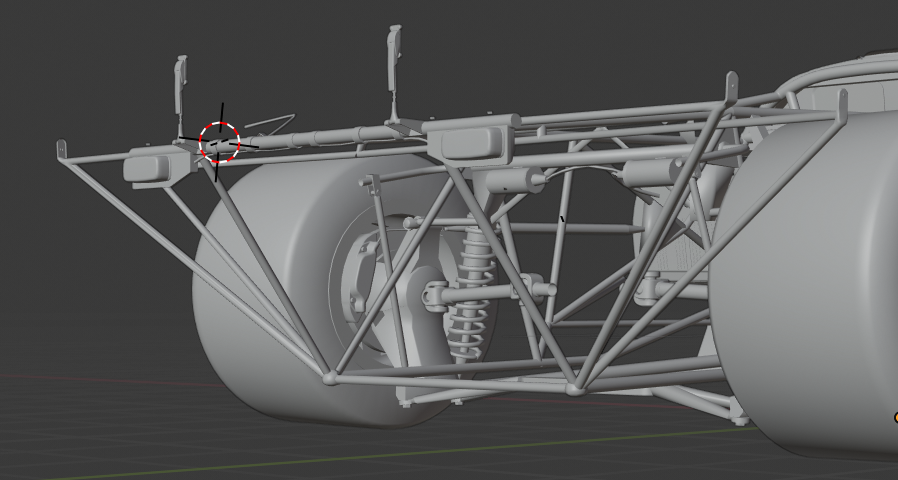Click the small tab at frame's far-left corner

click(61, 150)
